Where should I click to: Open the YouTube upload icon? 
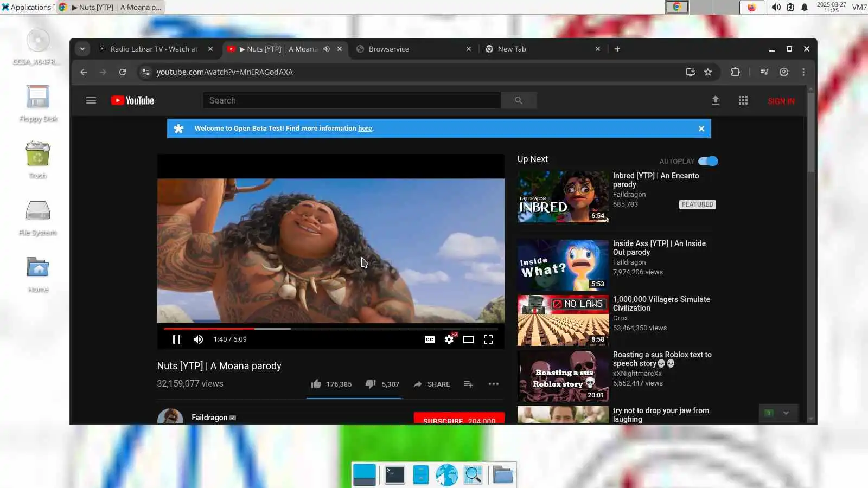click(x=716, y=100)
